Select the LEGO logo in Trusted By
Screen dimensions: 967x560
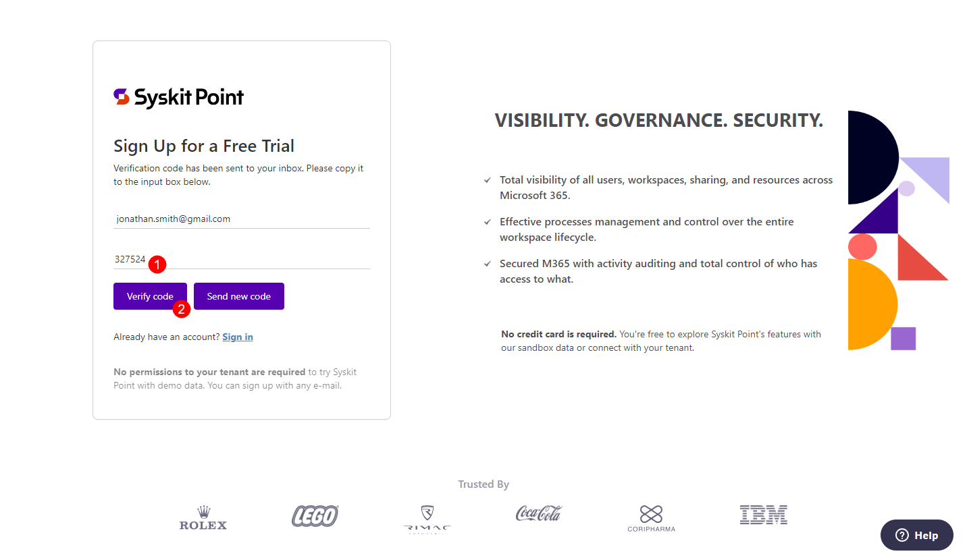point(315,515)
